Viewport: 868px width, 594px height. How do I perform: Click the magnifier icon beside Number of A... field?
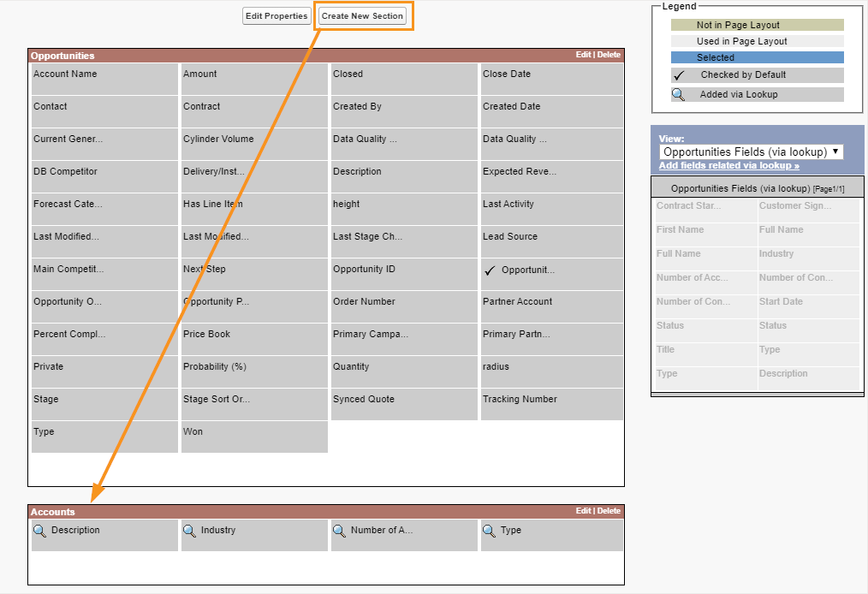[339, 531]
